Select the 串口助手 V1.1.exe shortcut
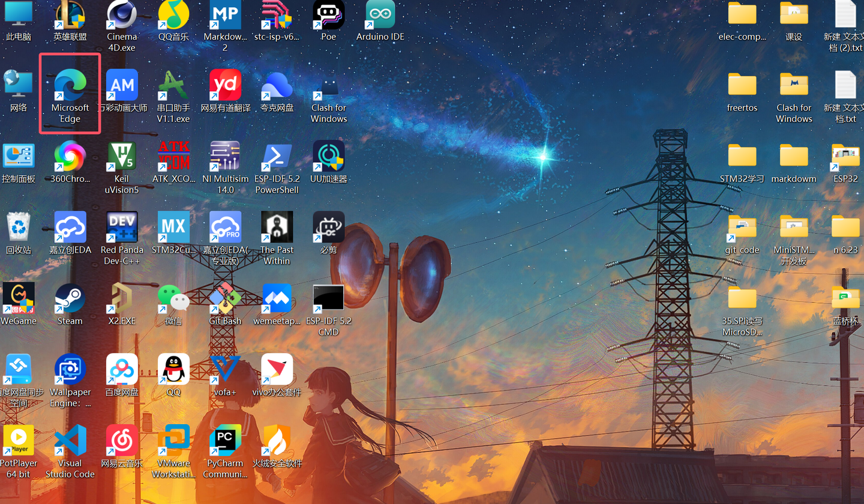This screenshot has width=864, height=504. tap(173, 85)
